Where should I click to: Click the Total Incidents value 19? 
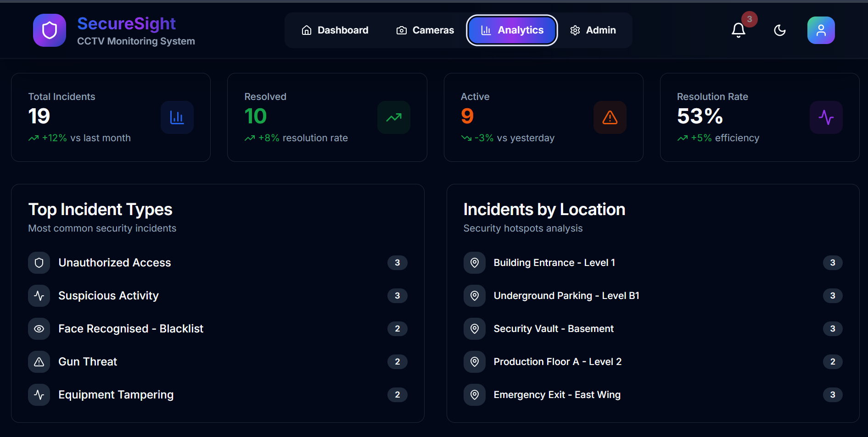39,116
